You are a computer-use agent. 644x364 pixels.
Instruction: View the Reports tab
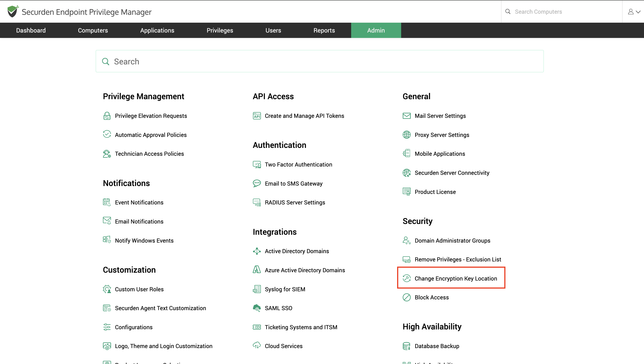(324, 30)
